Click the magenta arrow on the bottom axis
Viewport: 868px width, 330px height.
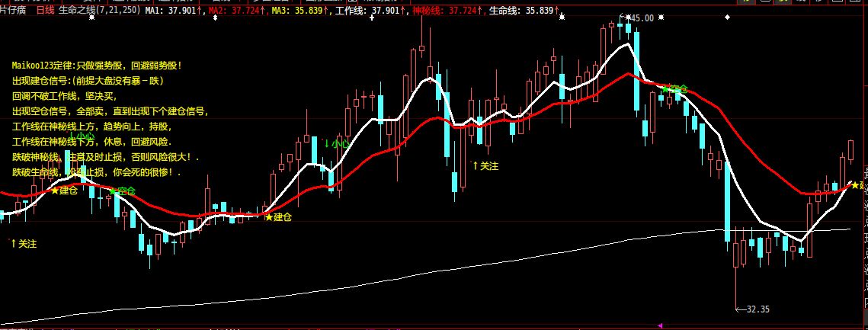[659, 325]
